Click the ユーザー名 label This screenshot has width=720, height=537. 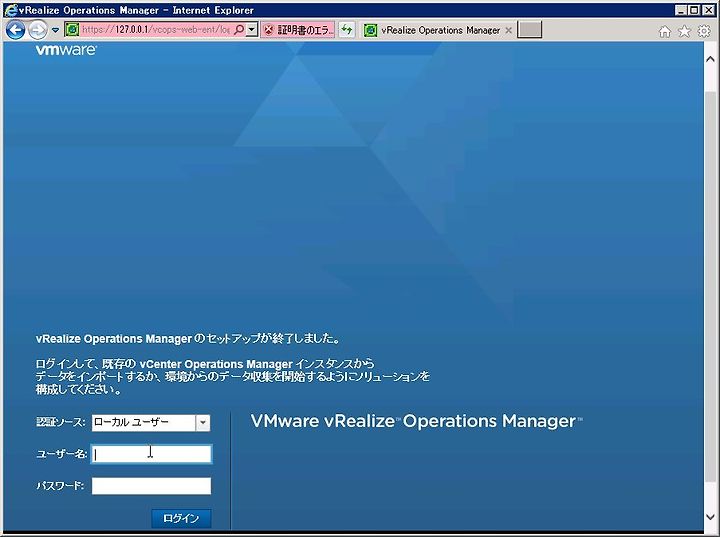click(61, 454)
